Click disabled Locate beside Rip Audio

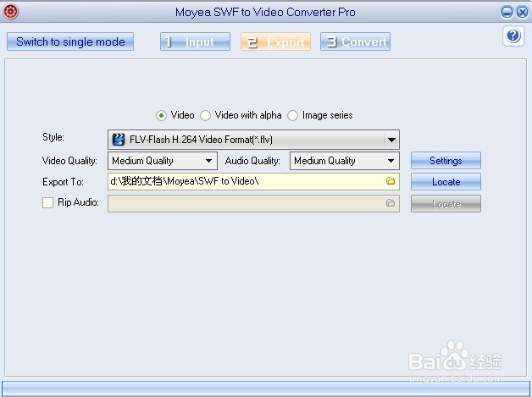pos(446,203)
